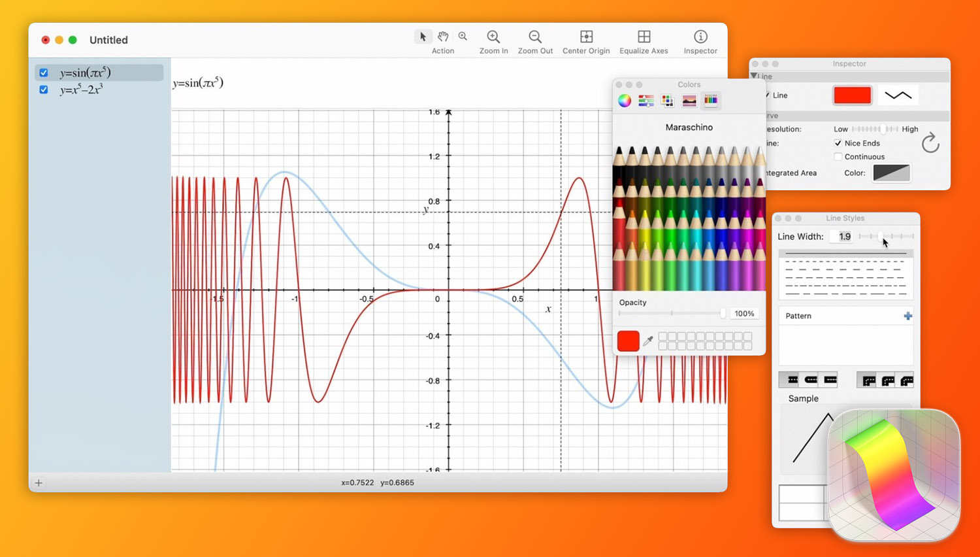This screenshot has width=980, height=557.
Task: Disable the Nice Ends checkbox
Action: (x=838, y=143)
